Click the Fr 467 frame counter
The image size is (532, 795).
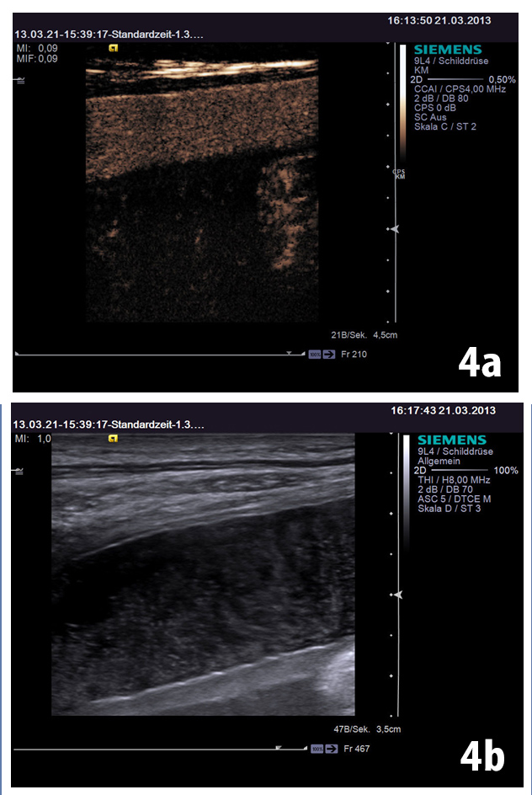point(355,748)
